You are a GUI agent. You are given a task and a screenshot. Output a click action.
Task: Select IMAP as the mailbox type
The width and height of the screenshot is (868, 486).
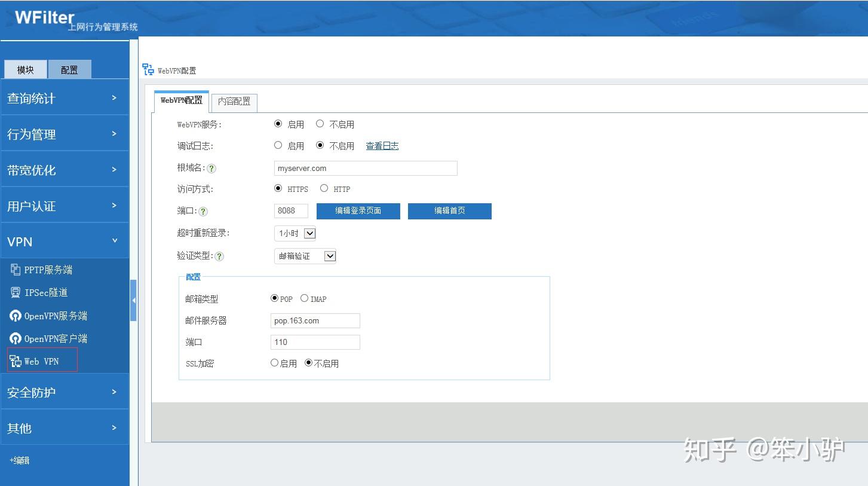pos(305,298)
